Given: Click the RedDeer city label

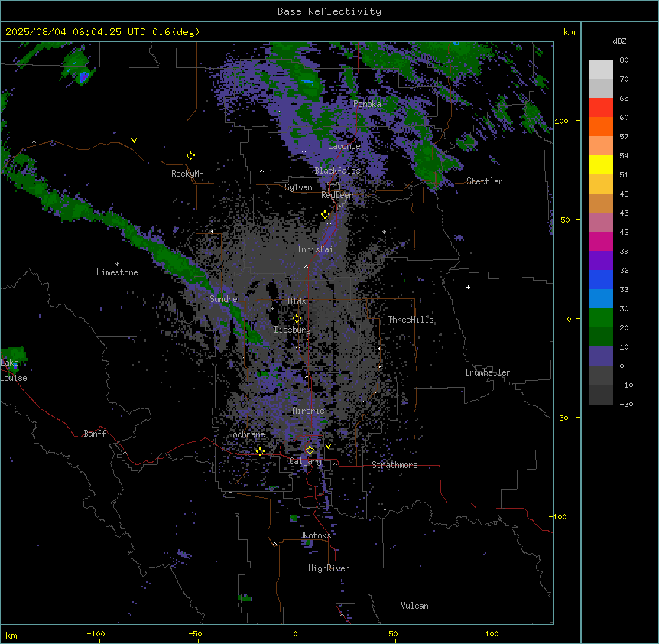Looking at the screenshot, I should [337, 195].
